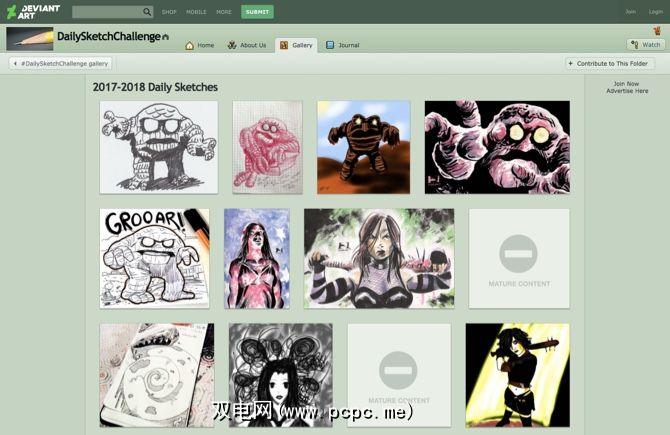This screenshot has height=435, width=670.
Task: Open the girl with spiked bat artwork
Action: [517, 375]
